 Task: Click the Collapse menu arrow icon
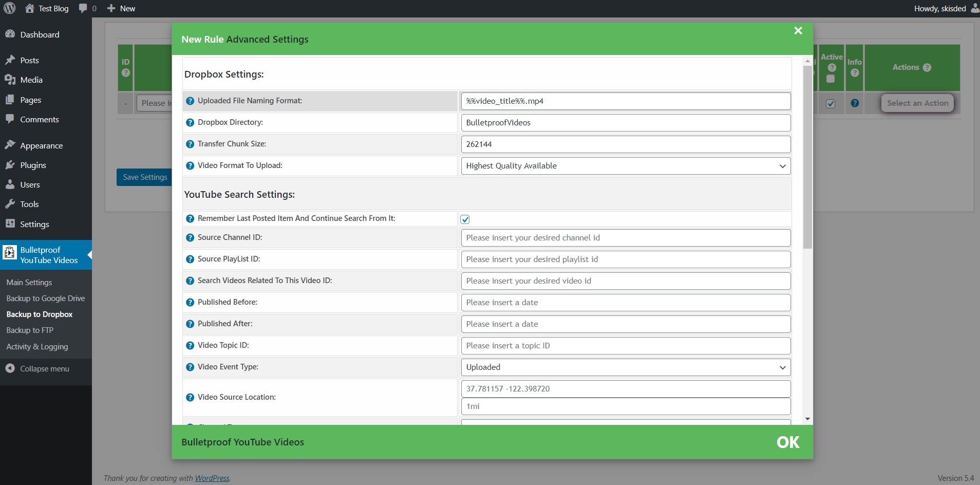coord(10,368)
